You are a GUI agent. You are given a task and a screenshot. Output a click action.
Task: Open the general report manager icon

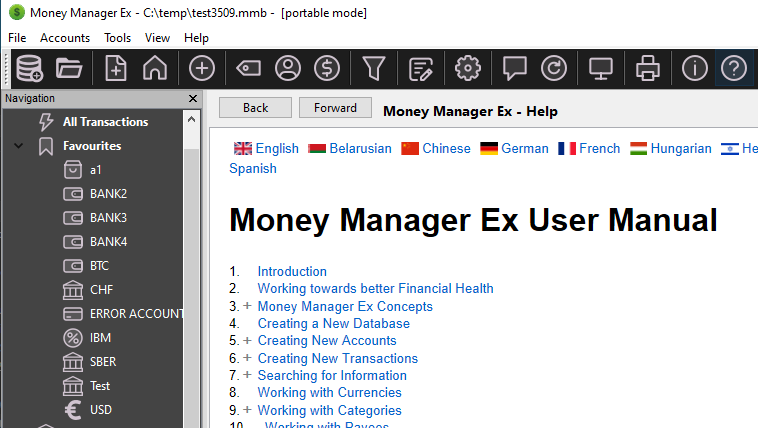coord(421,68)
